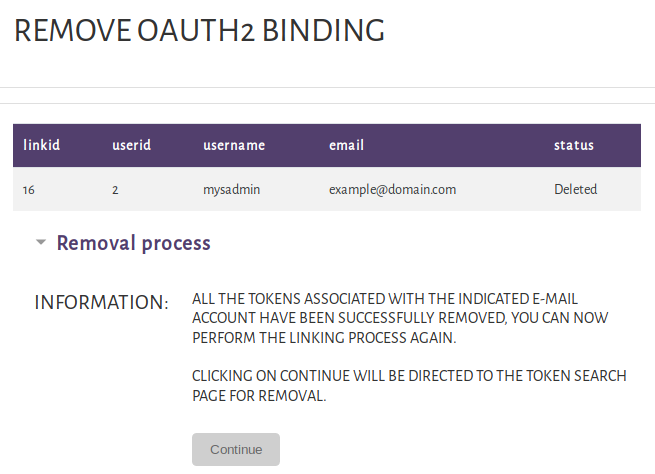The image size is (655, 474).
Task: Click the linkid column header
Action: pos(42,145)
